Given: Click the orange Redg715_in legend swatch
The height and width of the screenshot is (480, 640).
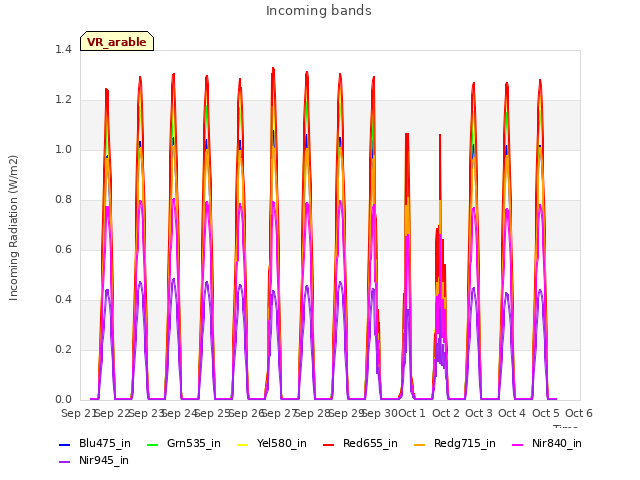Looking at the screenshot, I should coord(420,444).
